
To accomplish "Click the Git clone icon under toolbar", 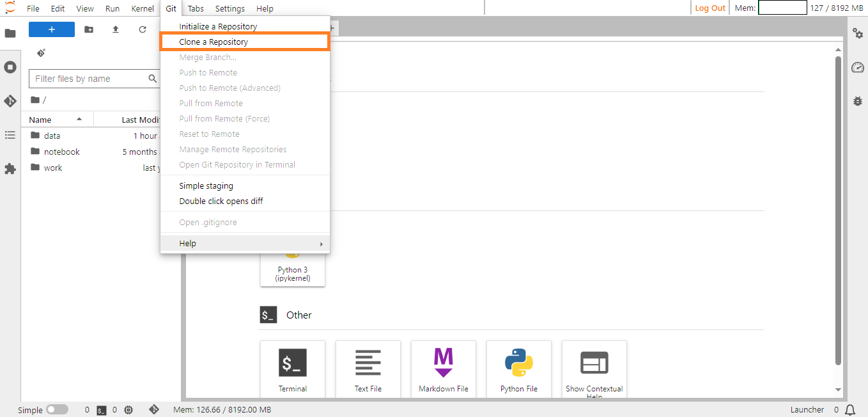I will 41,53.
